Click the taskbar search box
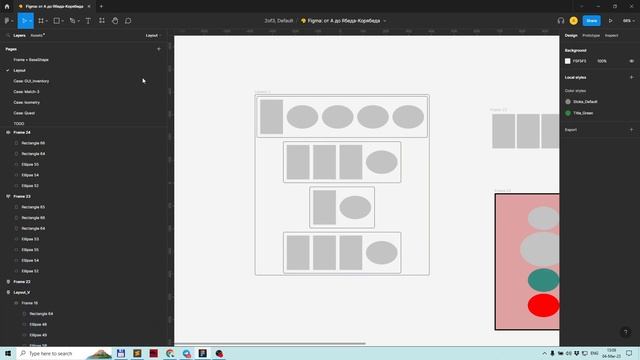640x360 pixels. (x=64, y=353)
